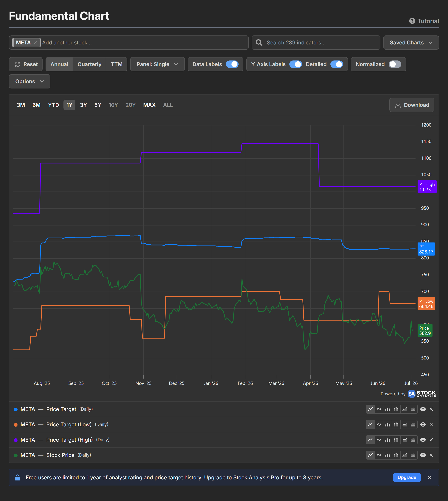
Task: Set Stock Price series to area chart
Action: [x=405, y=455]
